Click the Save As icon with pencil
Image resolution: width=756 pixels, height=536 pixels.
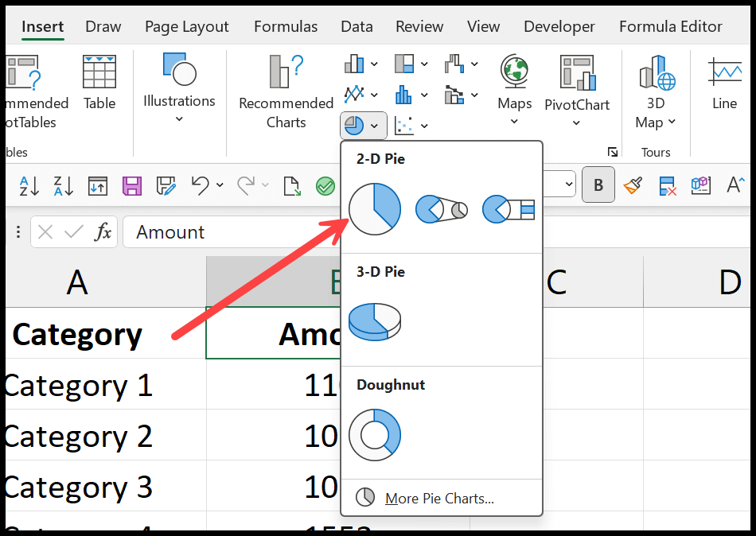[166, 185]
